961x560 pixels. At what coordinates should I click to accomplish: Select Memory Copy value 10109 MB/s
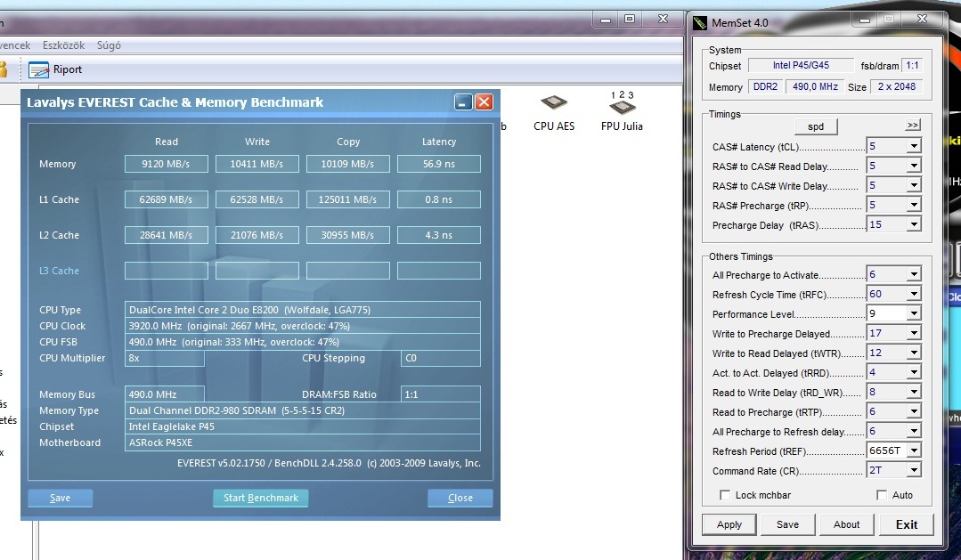pyautogui.click(x=347, y=164)
